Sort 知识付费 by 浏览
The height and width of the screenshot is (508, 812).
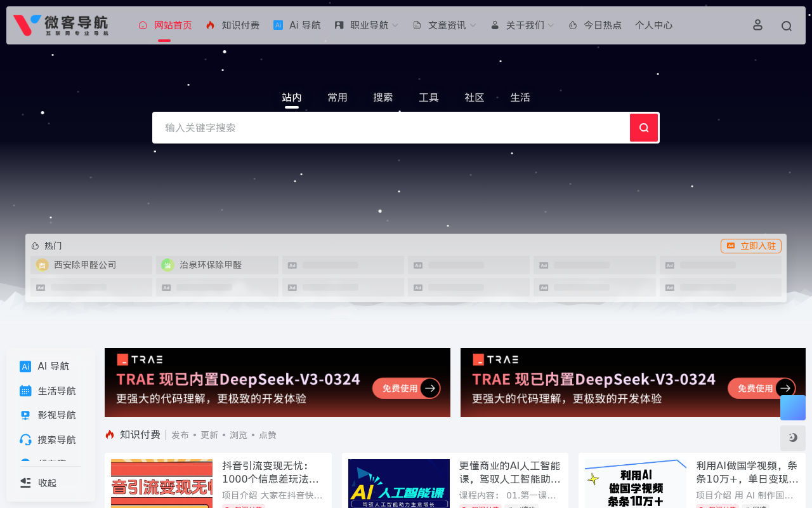pos(239,435)
